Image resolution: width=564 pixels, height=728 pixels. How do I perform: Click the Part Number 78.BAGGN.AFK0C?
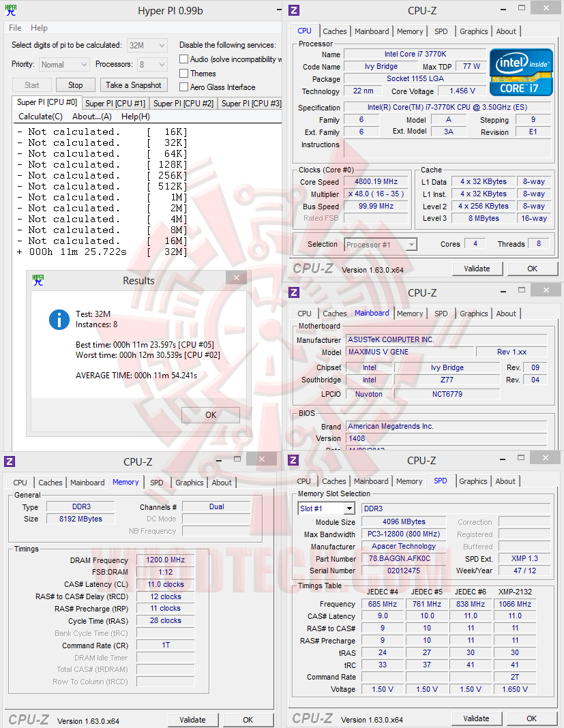[x=403, y=558]
